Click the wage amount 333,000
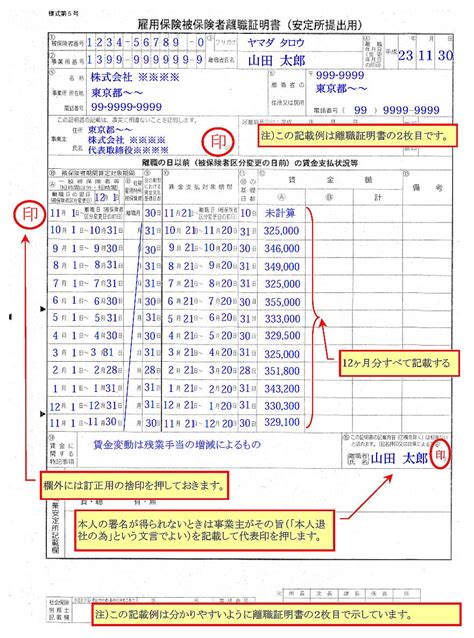Viewport: 474px width, 638px height. pyautogui.click(x=282, y=319)
